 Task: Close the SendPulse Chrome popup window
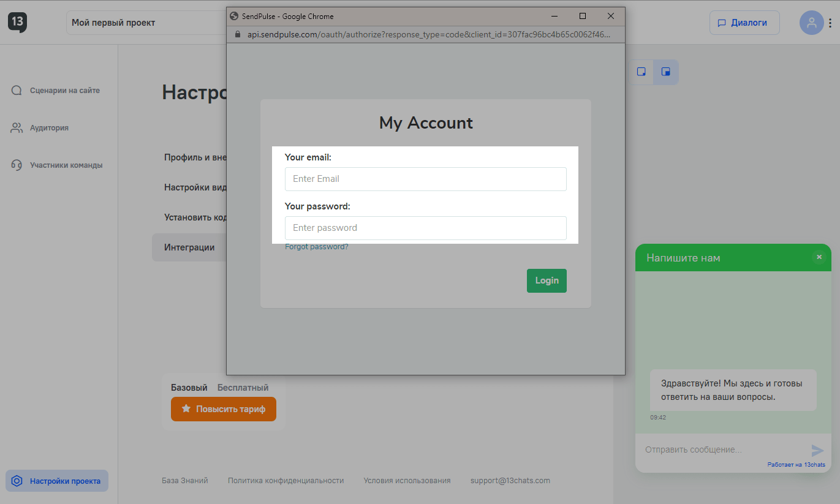click(x=611, y=16)
